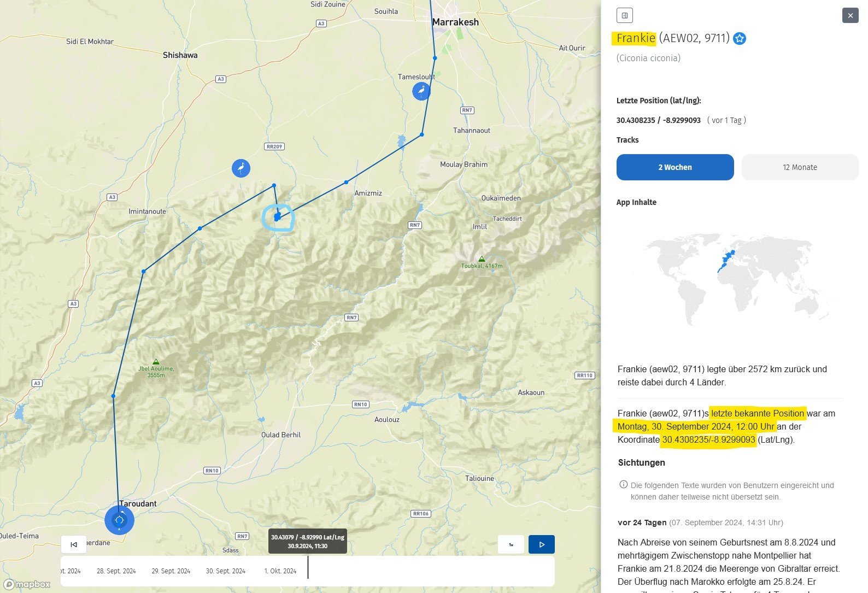Change the 1x playback speed

click(x=511, y=544)
